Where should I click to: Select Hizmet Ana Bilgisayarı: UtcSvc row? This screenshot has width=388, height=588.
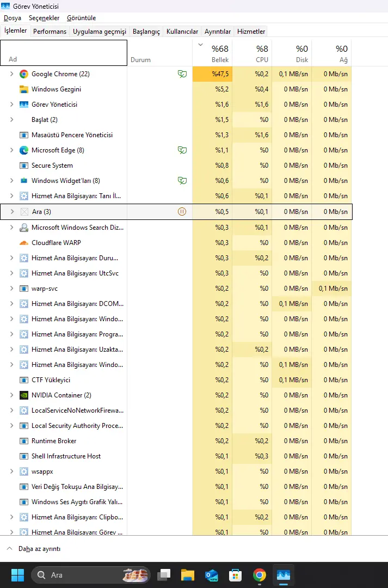(176, 273)
